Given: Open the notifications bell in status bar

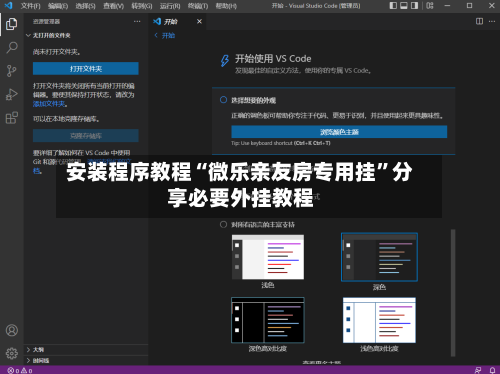Looking at the screenshot, I should (492, 370).
